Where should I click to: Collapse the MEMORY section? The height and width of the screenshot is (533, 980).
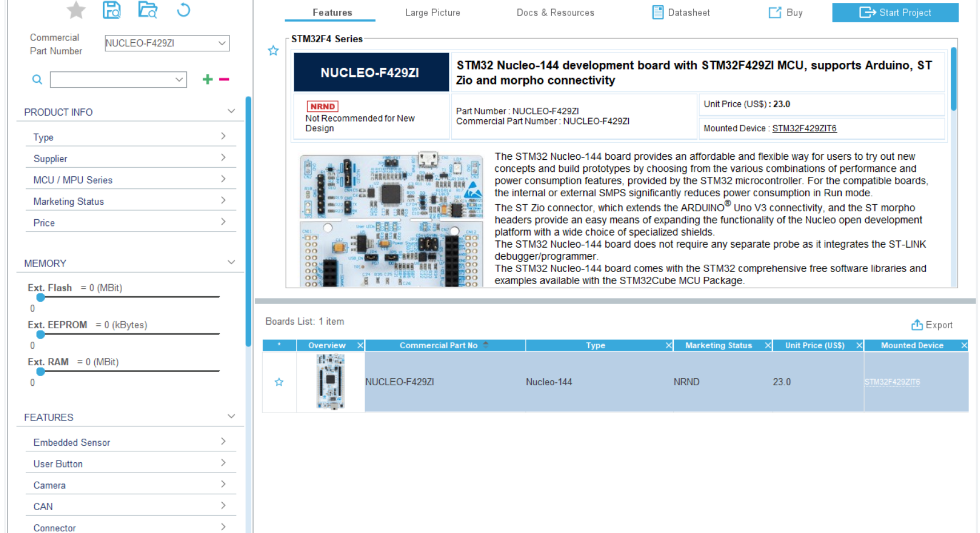pyautogui.click(x=231, y=263)
